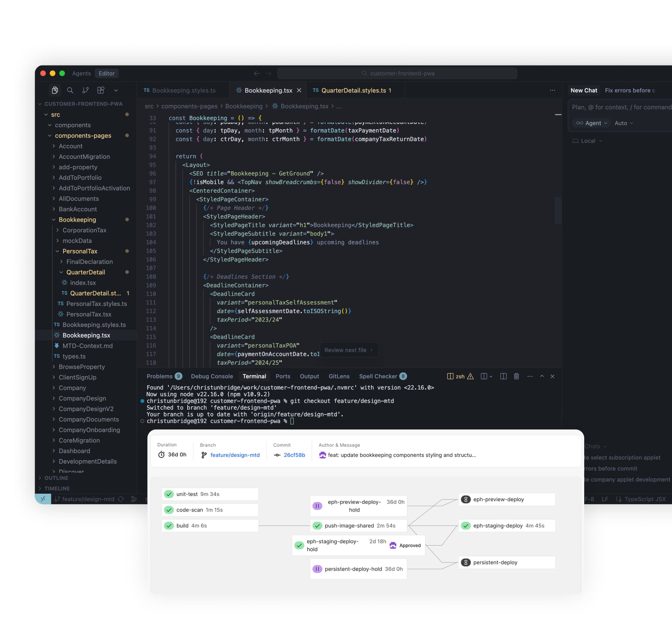This screenshot has width=672, height=629.
Task: Maximize the terminal panel with chevron
Action: click(x=542, y=376)
